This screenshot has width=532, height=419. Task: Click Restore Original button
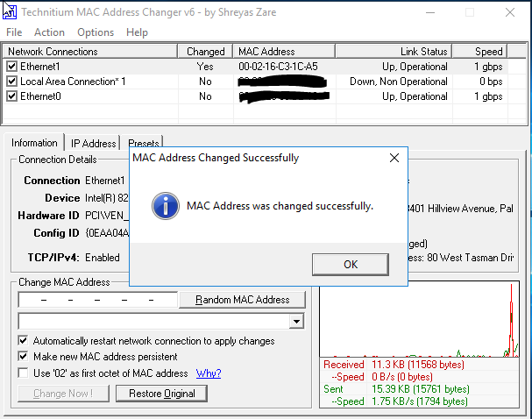[162, 394]
